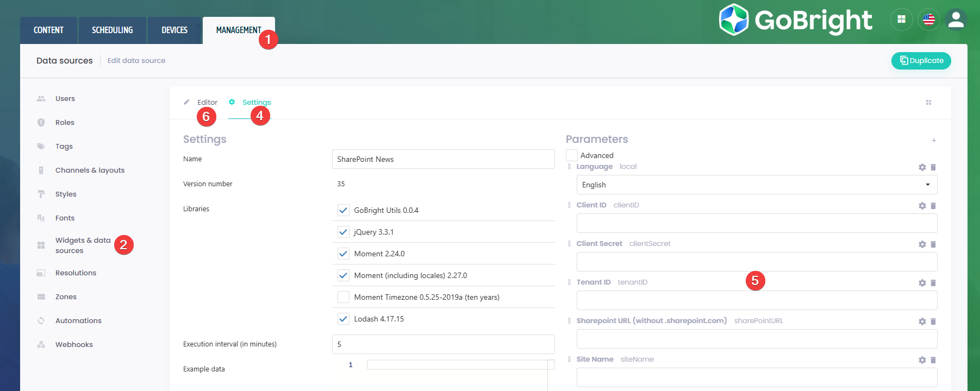Screen dimensions: 980x391
Task: Delete the Language parameter via trash icon
Action: 933,167
